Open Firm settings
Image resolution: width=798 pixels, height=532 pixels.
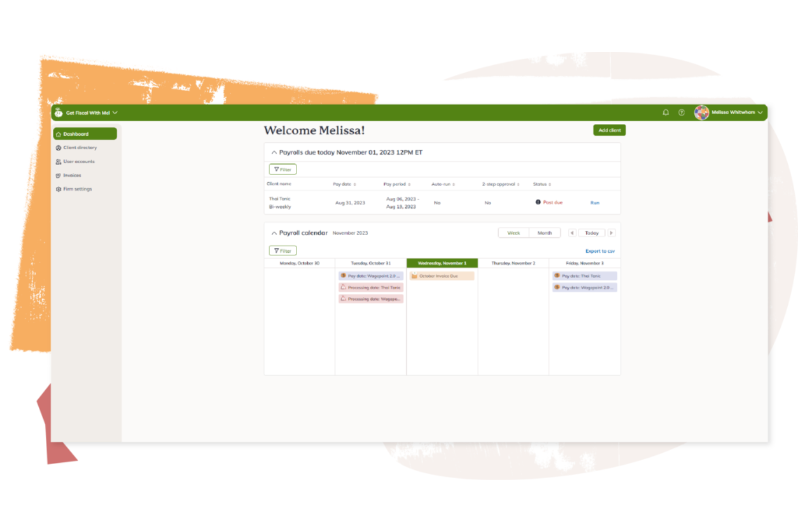[x=78, y=189]
